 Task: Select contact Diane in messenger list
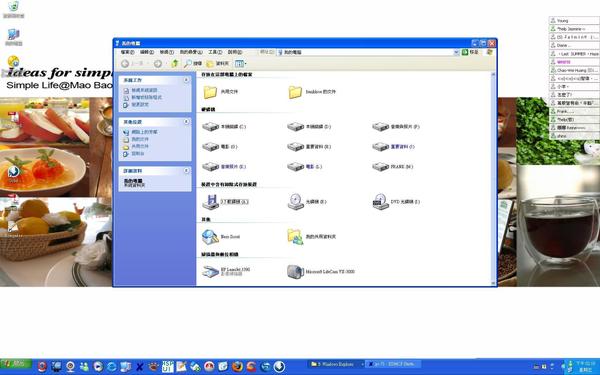click(x=574, y=46)
